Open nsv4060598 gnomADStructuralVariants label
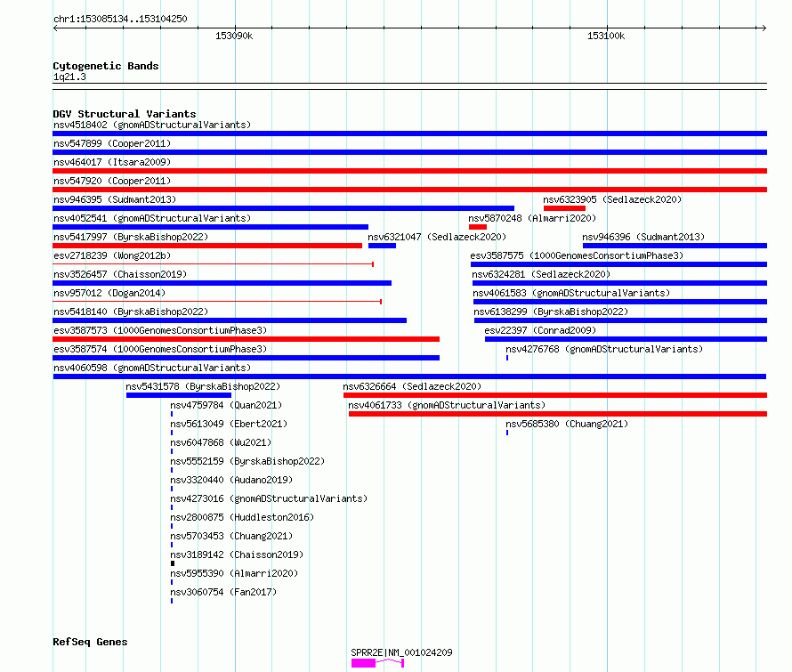The width and height of the screenshot is (792, 672). tap(152, 368)
